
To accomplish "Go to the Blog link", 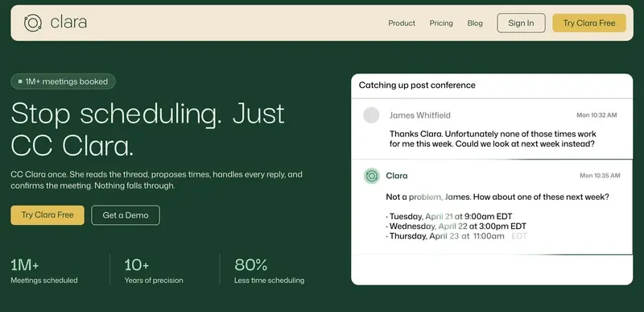I will [x=475, y=23].
